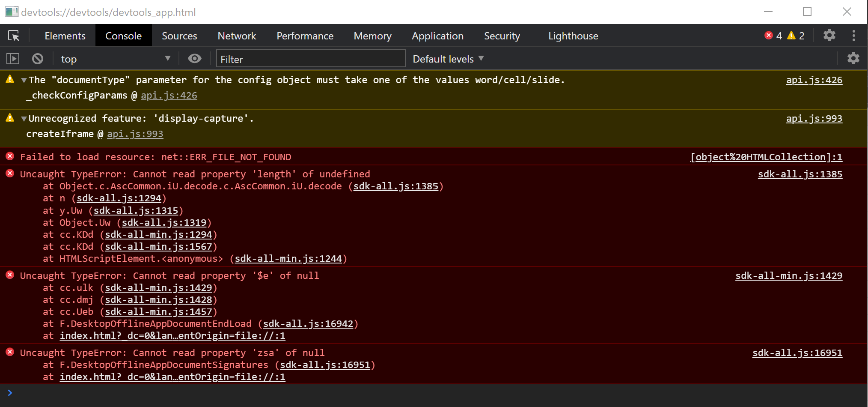Switch to the Sources tab
Screen dimensions: 868x407
click(179, 36)
